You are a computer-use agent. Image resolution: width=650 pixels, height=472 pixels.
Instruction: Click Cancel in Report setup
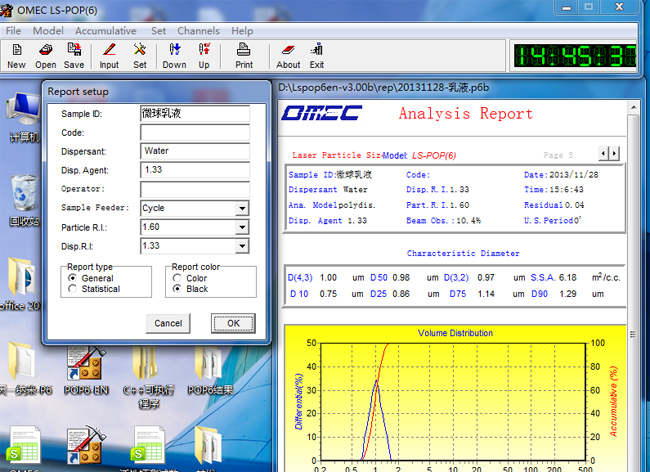pos(168,323)
